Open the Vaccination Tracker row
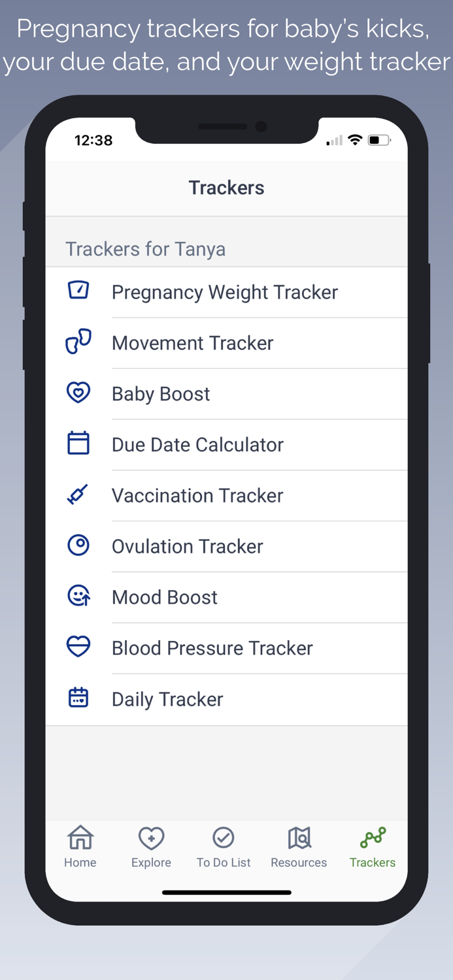Viewport: 453px width, 980px height. click(197, 496)
